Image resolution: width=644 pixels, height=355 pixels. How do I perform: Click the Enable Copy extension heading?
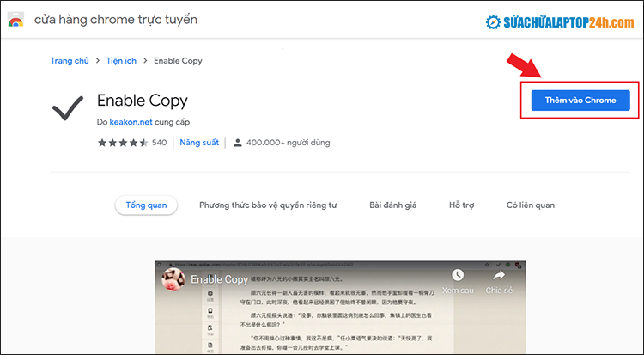click(142, 101)
